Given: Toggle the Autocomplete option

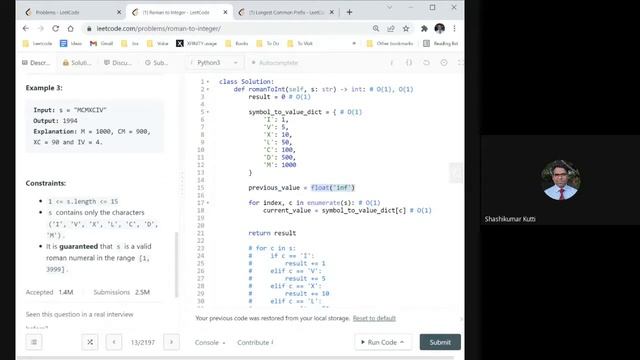Looking at the screenshot, I should [275, 62].
